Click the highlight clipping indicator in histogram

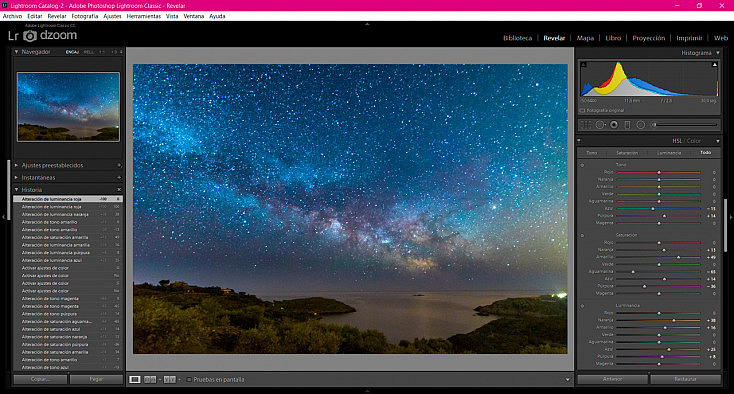715,65
